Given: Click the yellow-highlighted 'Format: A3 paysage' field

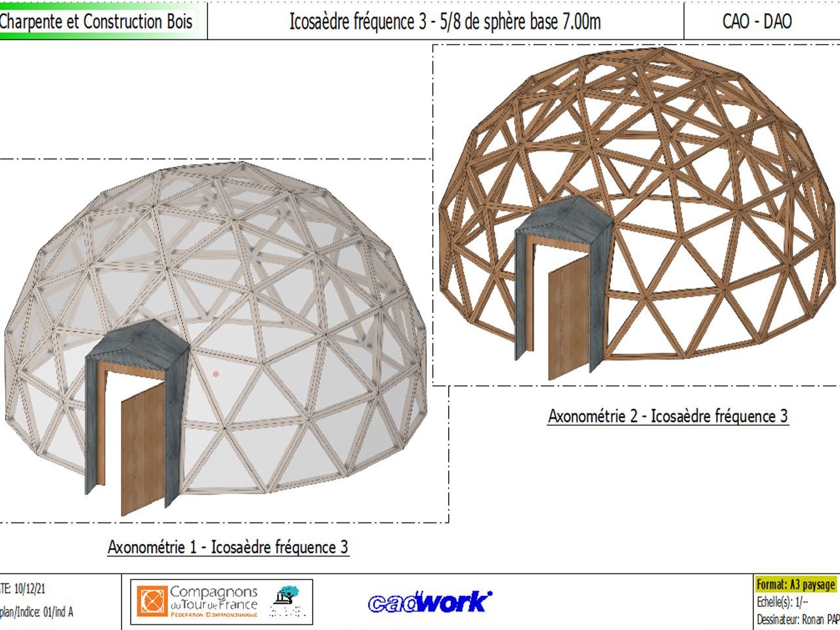Looking at the screenshot, I should click(x=795, y=584).
